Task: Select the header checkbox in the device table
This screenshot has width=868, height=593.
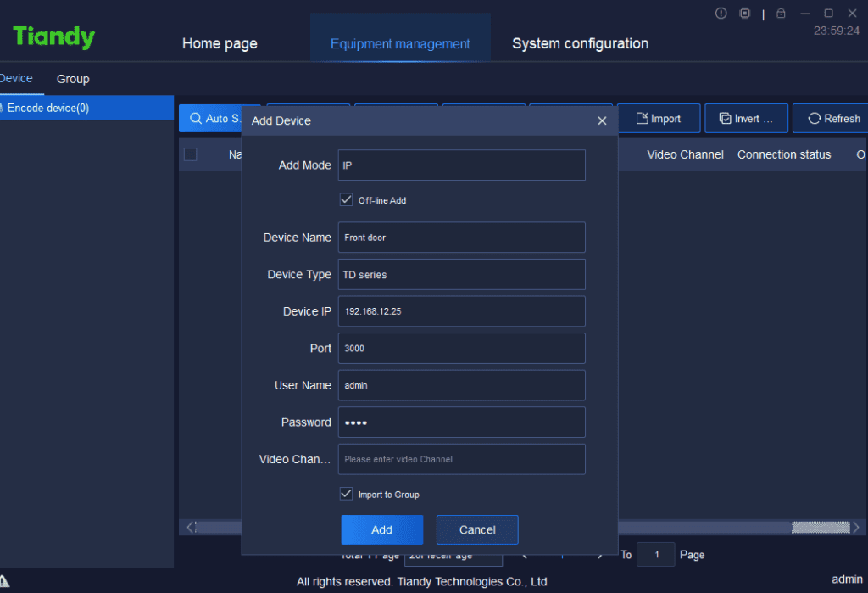Action: point(190,154)
